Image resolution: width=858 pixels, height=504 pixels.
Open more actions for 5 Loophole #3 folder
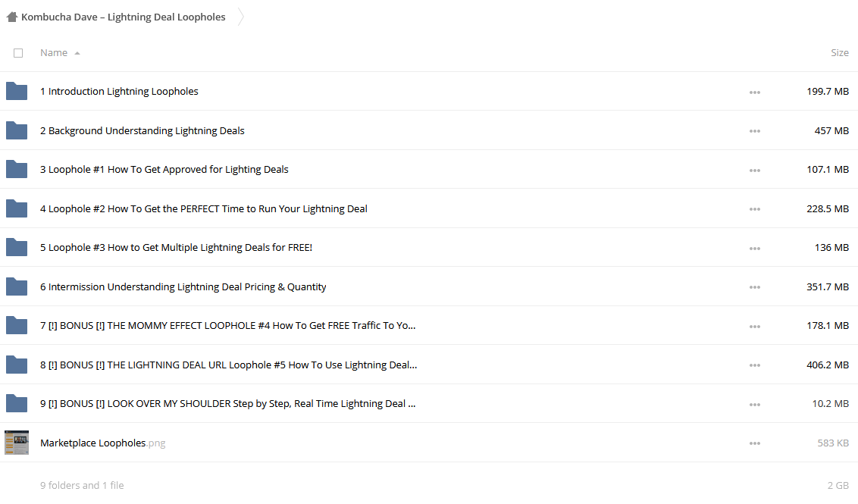click(x=755, y=249)
